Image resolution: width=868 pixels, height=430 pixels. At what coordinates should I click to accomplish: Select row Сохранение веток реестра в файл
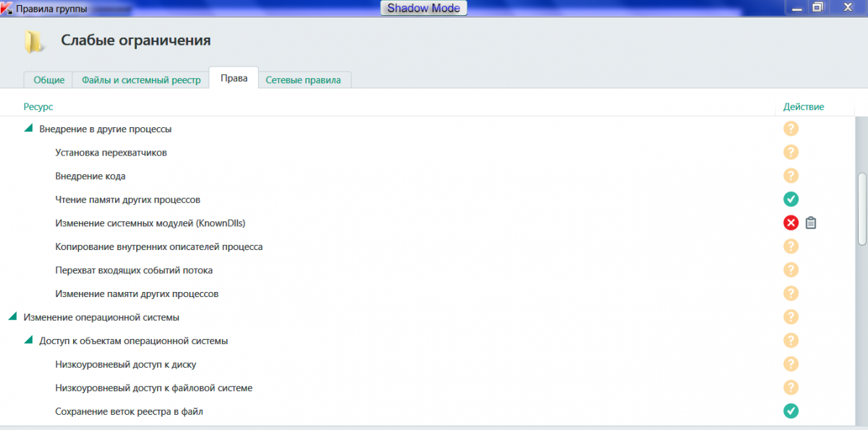pos(427,411)
